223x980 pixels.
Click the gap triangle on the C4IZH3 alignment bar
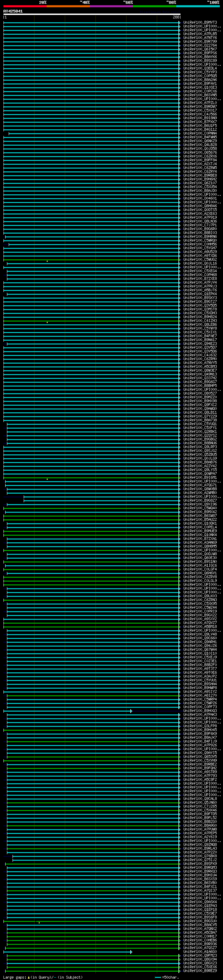pos(47,322)
